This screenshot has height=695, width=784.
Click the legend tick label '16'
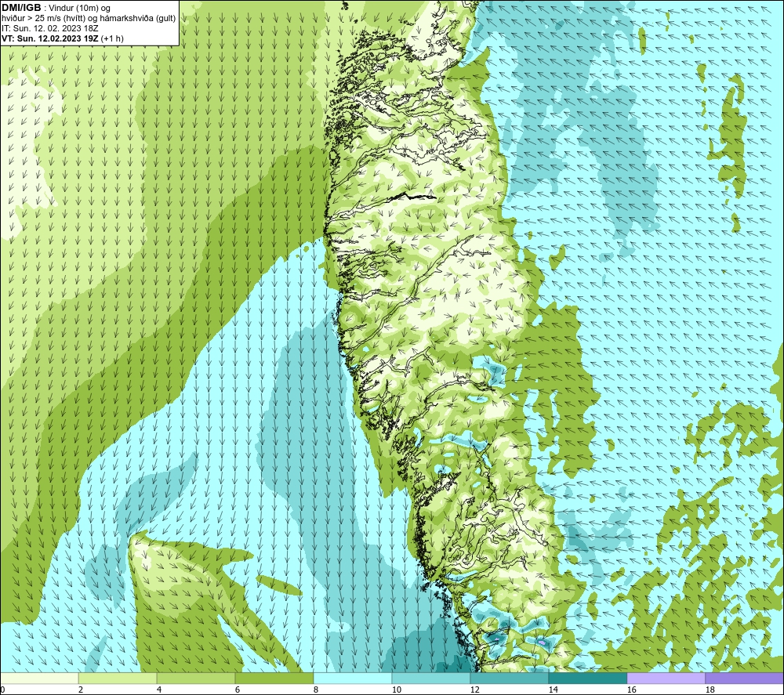(x=631, y=690)
